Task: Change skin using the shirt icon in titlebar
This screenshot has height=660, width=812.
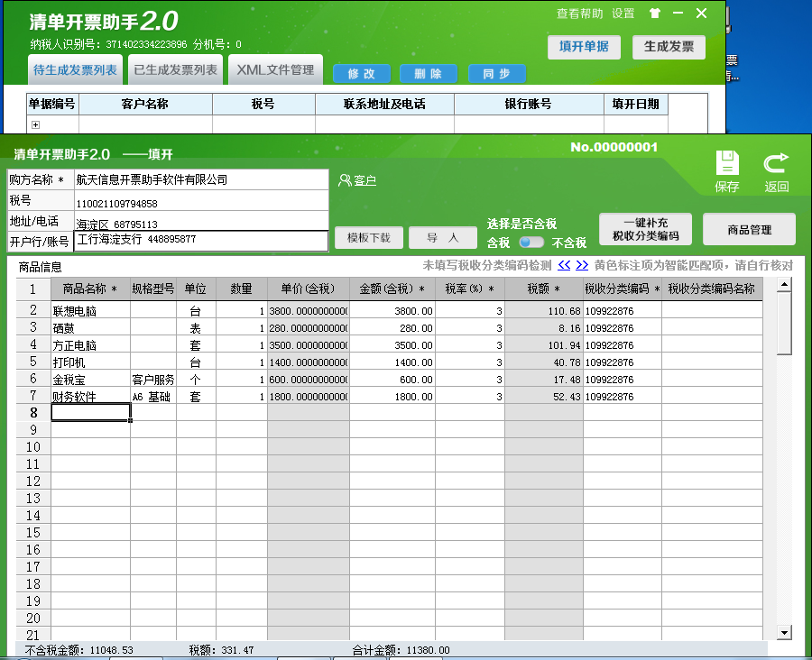Action: point(655,14)
